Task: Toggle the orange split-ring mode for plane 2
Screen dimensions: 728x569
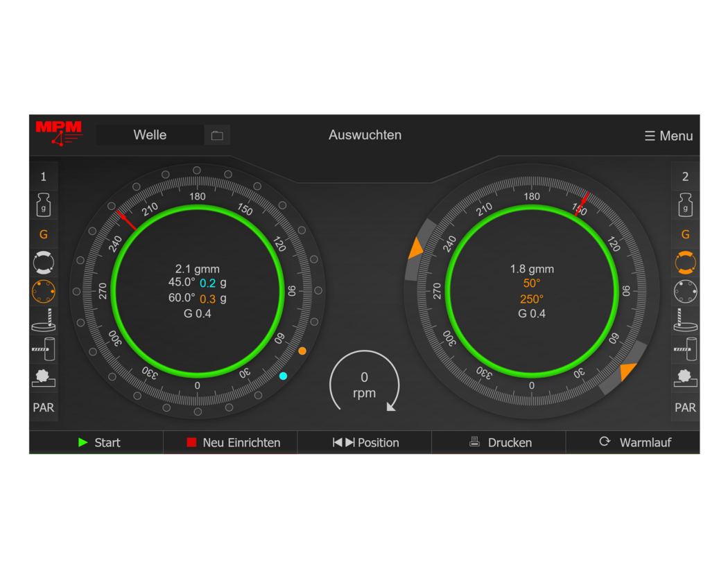Action: pyautogui.click(x=685, y=263)
